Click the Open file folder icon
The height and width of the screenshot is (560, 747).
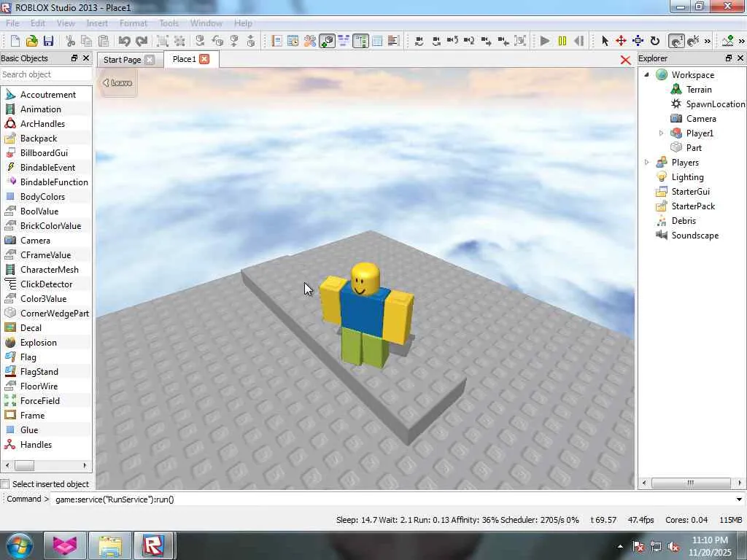31,41
